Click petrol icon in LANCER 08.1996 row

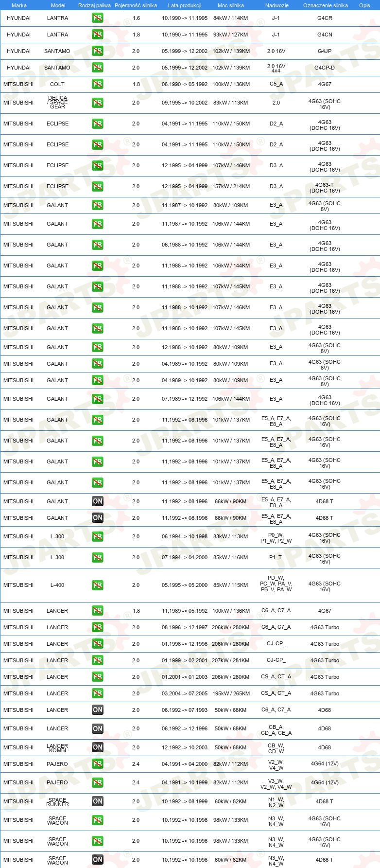(x=98, y=627)
